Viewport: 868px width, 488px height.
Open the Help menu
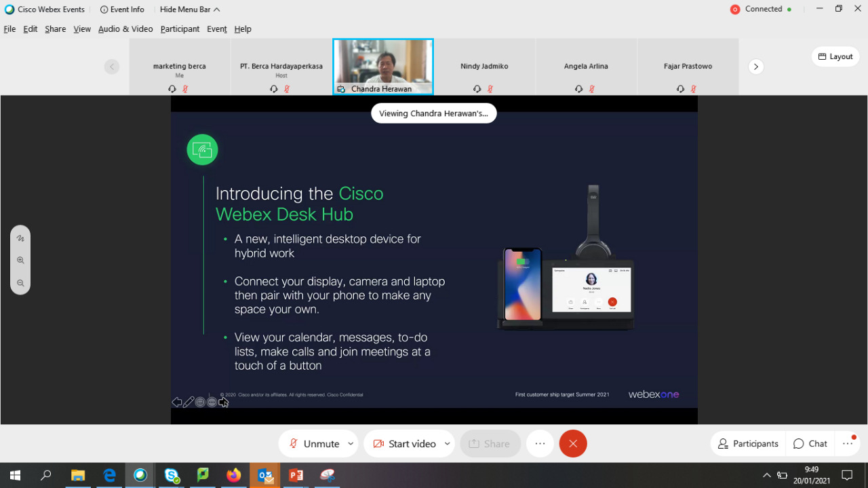[x=243, y=29]
